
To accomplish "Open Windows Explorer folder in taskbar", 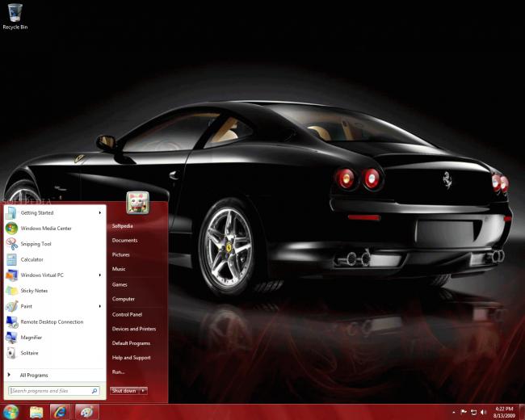I will click(36, 412).
